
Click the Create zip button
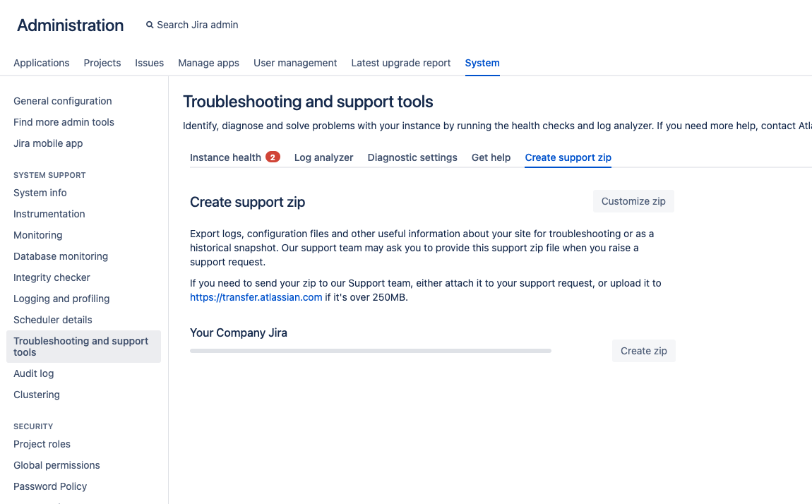[643, 351]
